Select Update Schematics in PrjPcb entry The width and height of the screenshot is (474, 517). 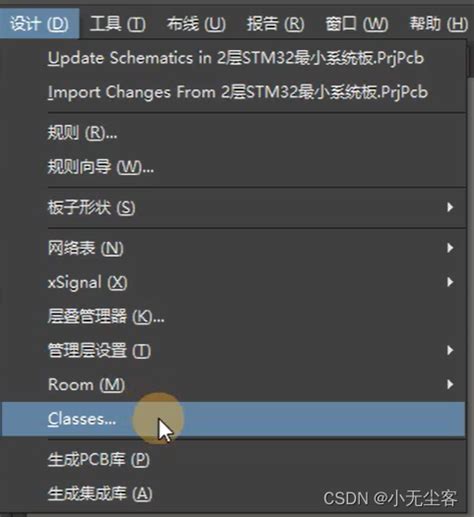tap(236, 58)
